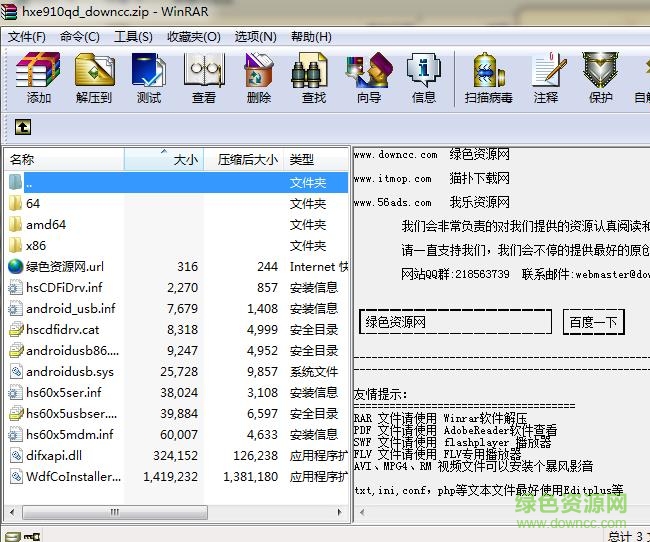Click the file icon of difxapi.dll
The image size is (650, 542).
16,455
